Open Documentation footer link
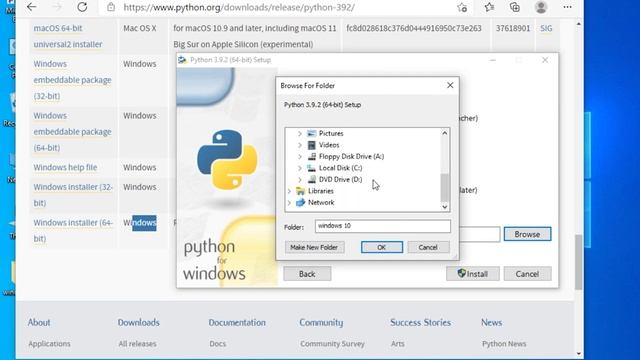640x360 pixels. (237, 322)
